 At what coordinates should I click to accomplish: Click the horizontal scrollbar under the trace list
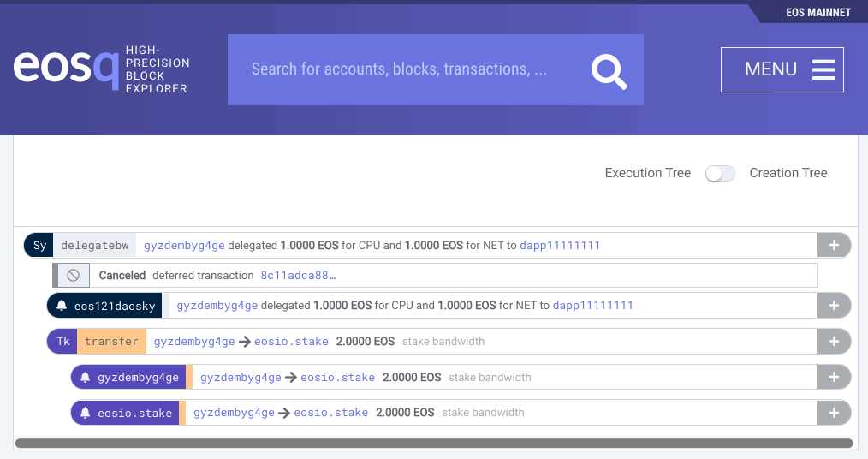434,443
